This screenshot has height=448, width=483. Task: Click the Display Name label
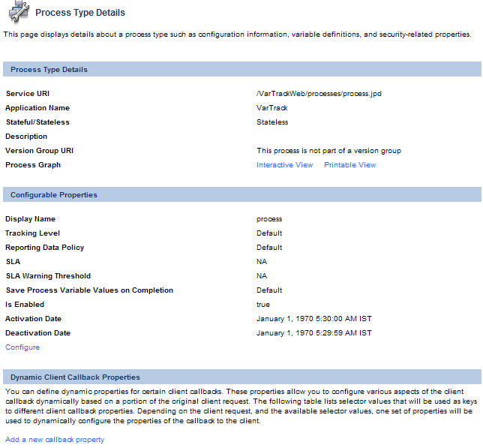click(30, 219)
